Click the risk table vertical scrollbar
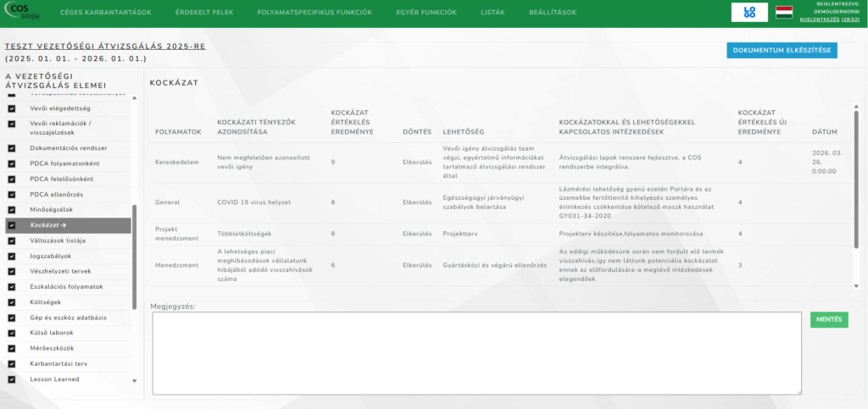The image size is (868, 409). (x=856, y=169)
